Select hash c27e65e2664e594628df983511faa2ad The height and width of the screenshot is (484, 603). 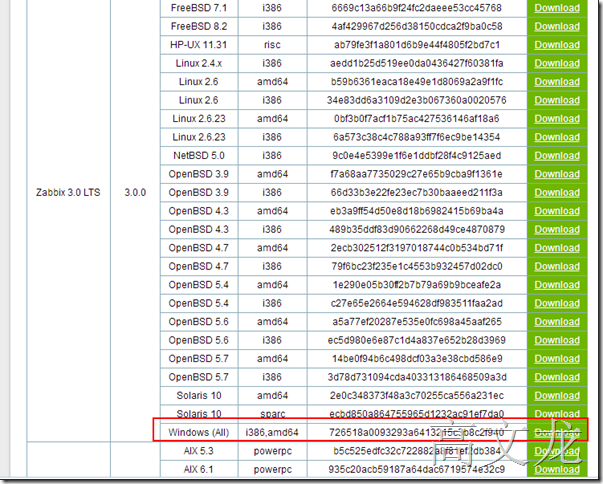417,303
